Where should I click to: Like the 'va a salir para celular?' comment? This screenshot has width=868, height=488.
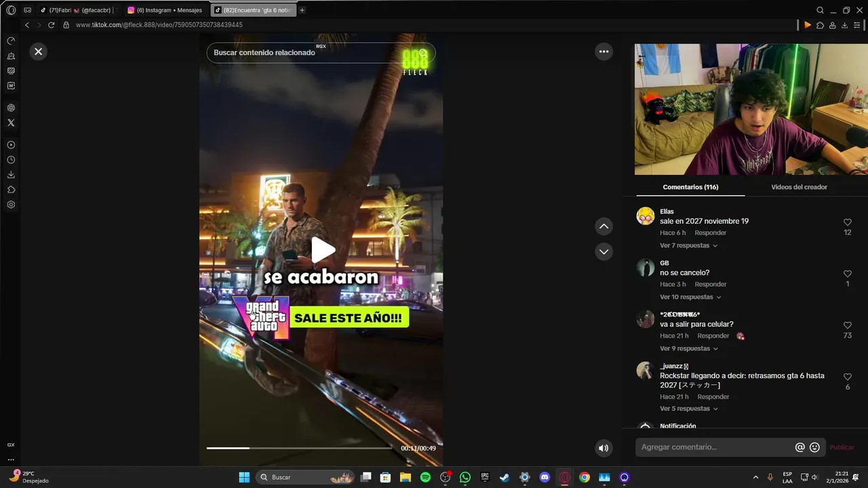(x=848, y=325)
